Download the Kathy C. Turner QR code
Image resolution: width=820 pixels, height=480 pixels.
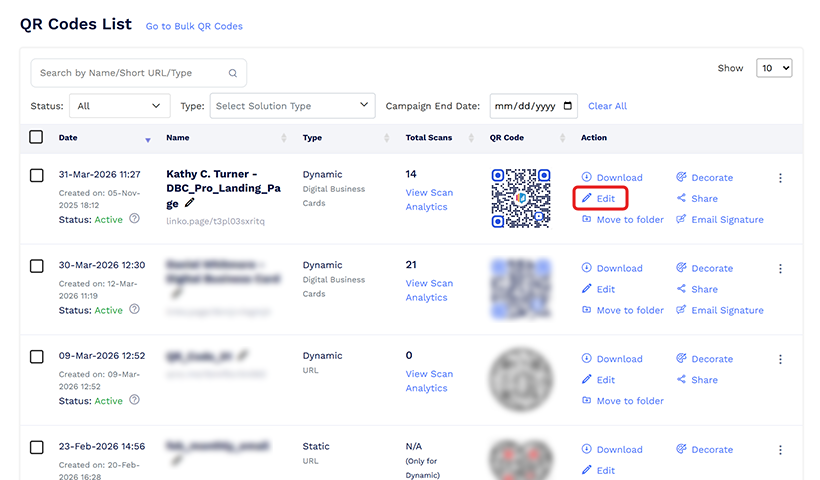click(x=612, y=177)
